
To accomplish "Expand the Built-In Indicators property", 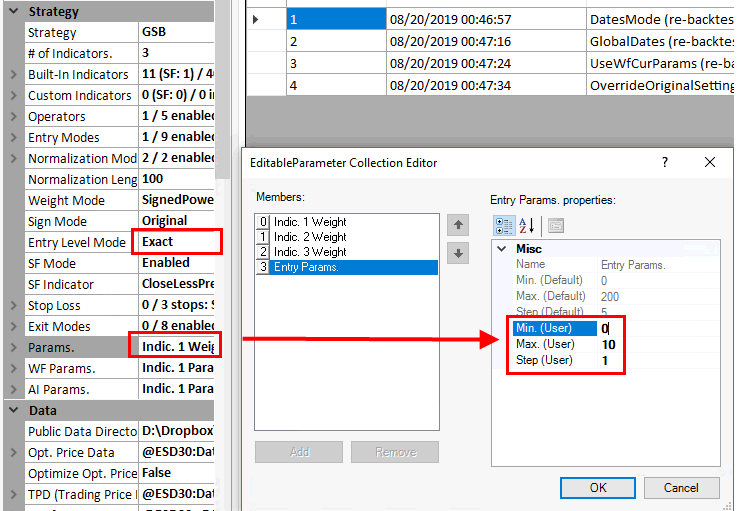I will point(14,75).
